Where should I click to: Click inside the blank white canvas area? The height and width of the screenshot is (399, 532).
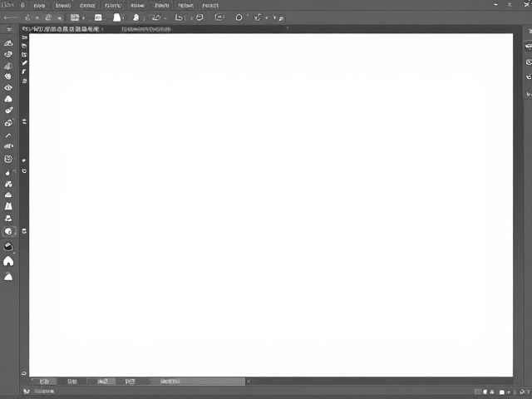click(x=271, y=205)
